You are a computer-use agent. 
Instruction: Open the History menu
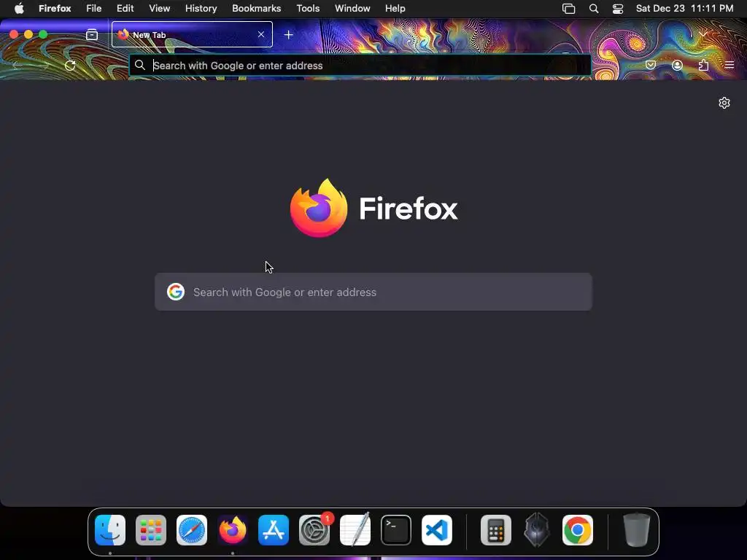[x=201, y=9]
